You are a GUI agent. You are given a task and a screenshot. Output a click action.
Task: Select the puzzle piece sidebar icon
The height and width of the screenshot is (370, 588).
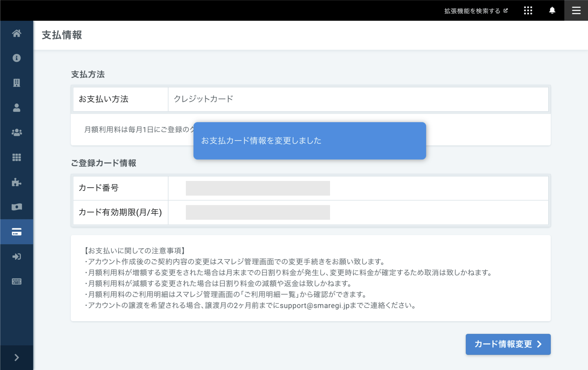(17, 182)
